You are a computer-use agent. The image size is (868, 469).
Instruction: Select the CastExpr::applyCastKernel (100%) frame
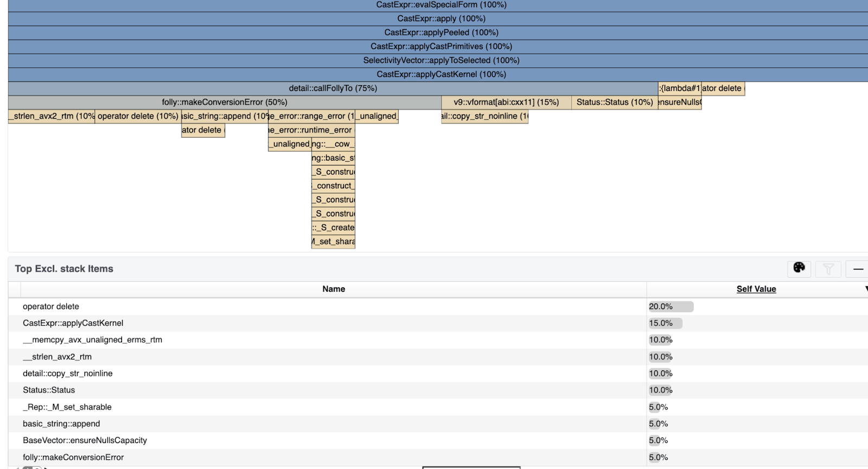pyautogui.click(x=441, y=74)
